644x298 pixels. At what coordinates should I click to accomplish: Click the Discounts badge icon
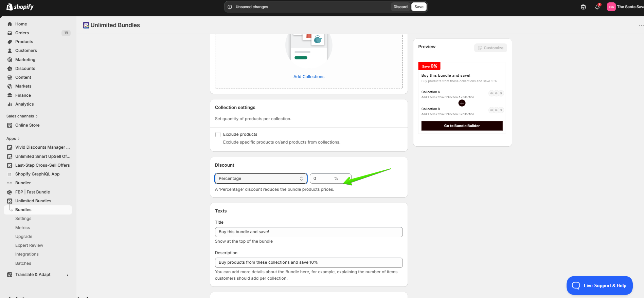10,69
